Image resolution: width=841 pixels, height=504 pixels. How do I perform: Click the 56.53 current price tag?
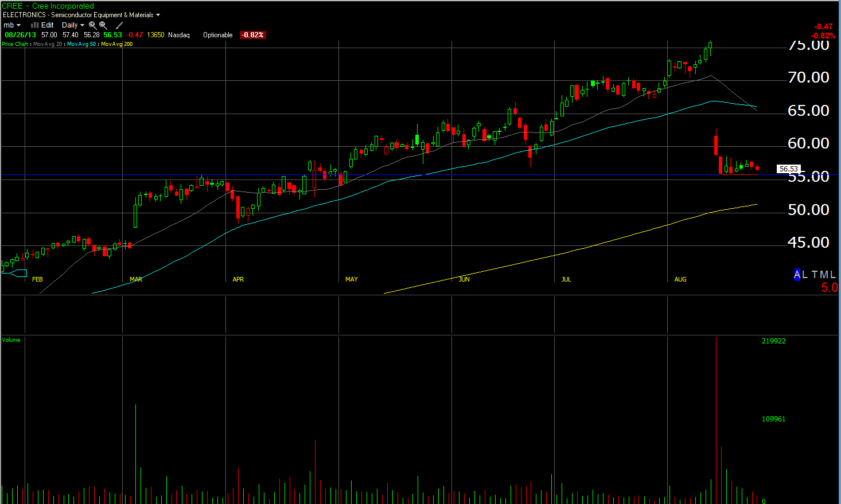click(788, 169)
